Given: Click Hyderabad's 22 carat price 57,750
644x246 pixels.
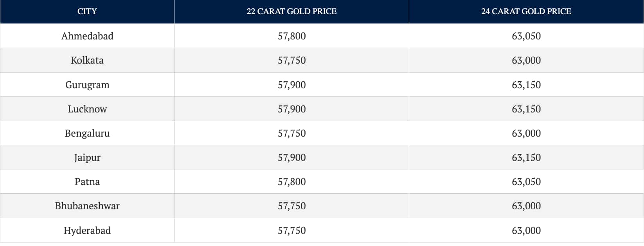Looking at the screenshot, I should pos(292,230).
